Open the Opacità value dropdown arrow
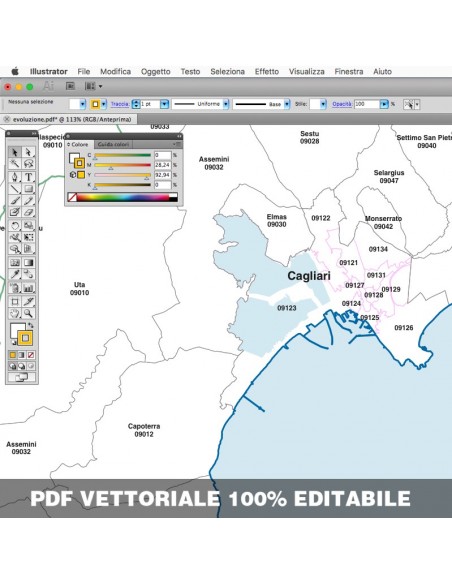Screen dimensions: 452x584 [x=384, y=104]
